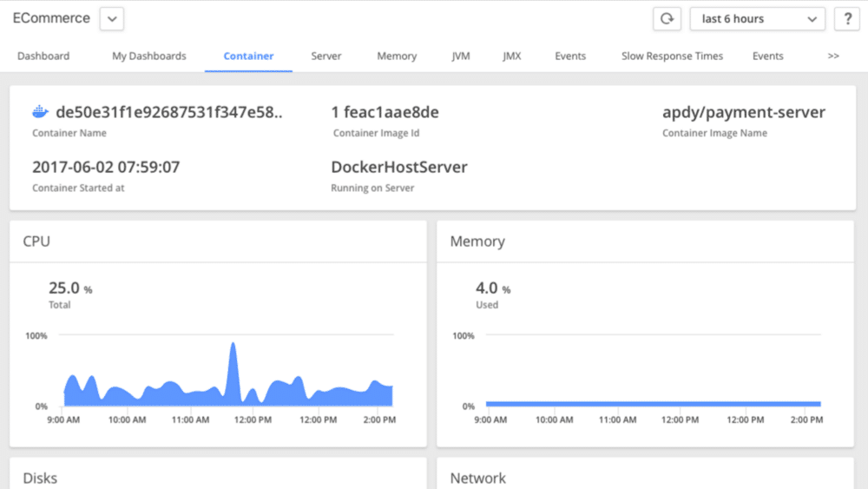Click the Memory usage bar in chart
This screenshot has height=489, width=868.
tap(653, 404)
